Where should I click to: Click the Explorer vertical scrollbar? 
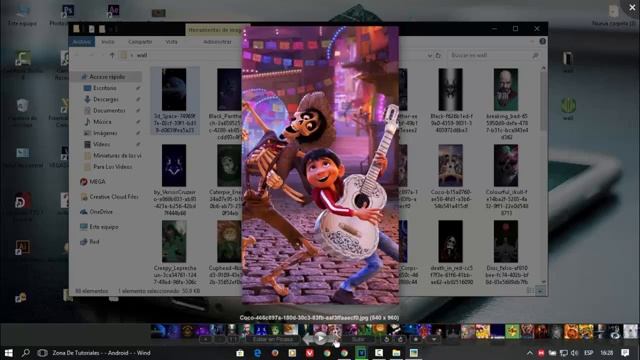[543, 102]
